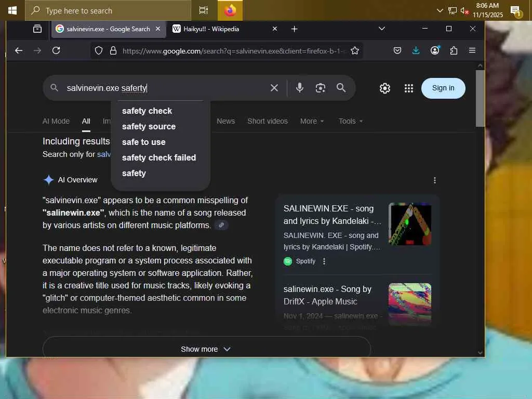Reload the current page
Viewport: 532px width, 399px height.
[56, 50]
